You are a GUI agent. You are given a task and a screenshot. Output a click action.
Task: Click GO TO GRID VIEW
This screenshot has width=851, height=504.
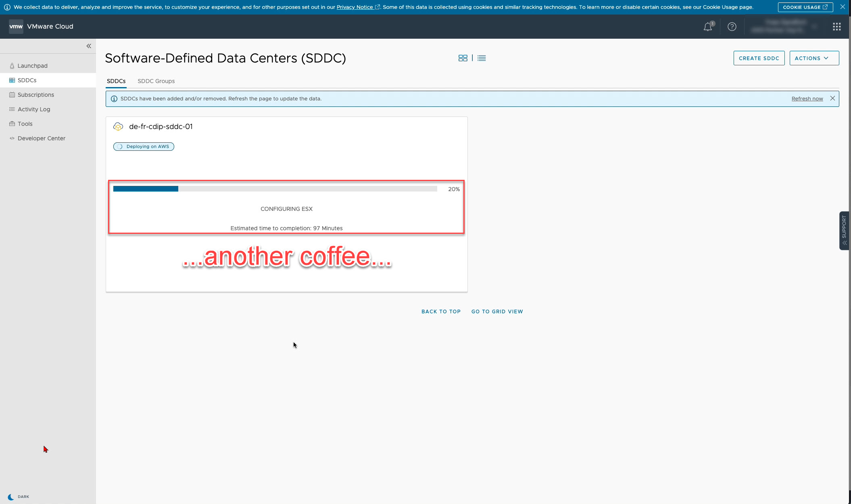497,312
